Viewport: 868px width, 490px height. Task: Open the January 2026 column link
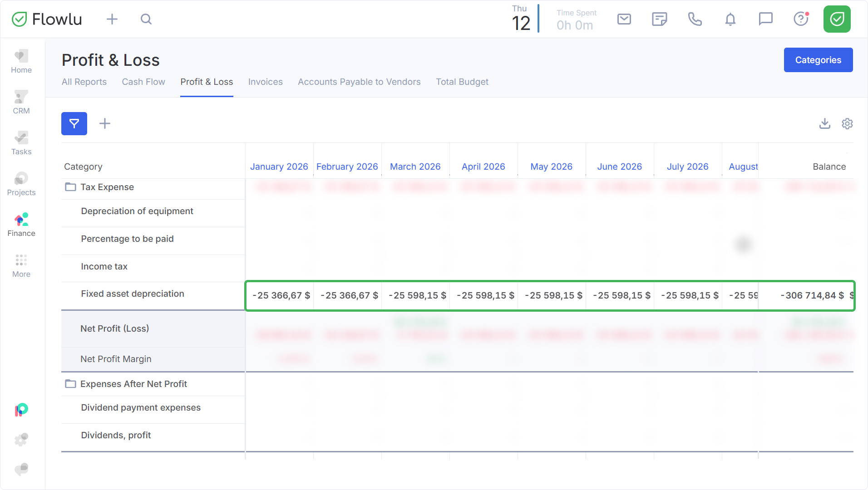tap(279, 167)
